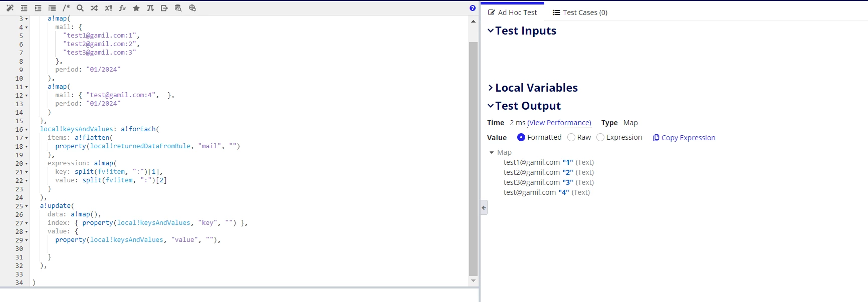This screenshot has height=302, width=868.
Task: Click the outdent code icon
Action: 24,8
